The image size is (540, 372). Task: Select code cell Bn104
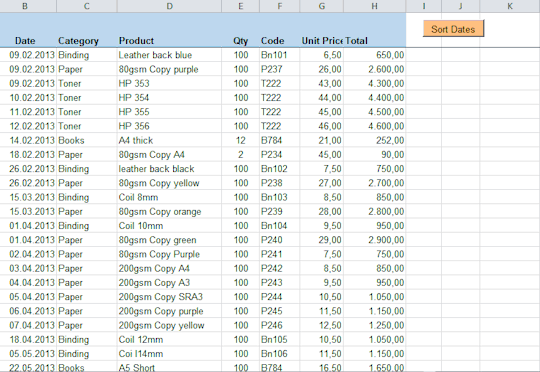pyautogui.click(x=280, y=226)
